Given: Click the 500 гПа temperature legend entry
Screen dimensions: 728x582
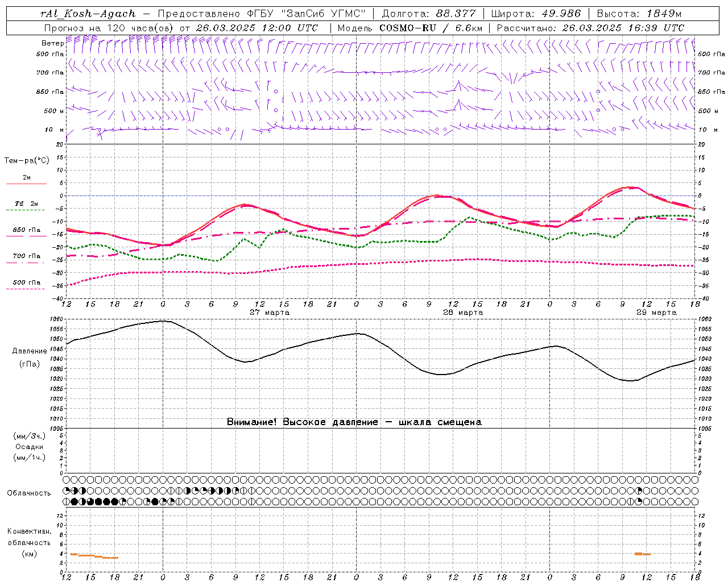Looking at the screenshot, I should [x=27, y=282].
